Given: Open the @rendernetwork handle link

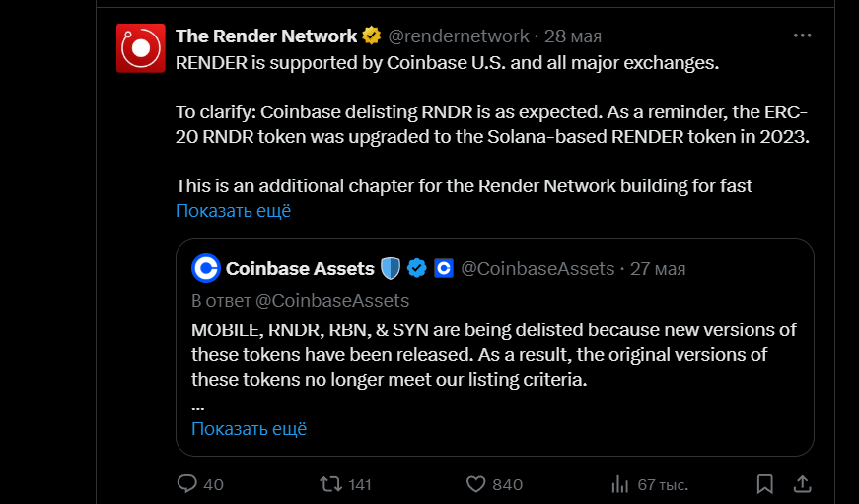Looking at the screenshot, I should pyautogui.click(x=459, y=36).
